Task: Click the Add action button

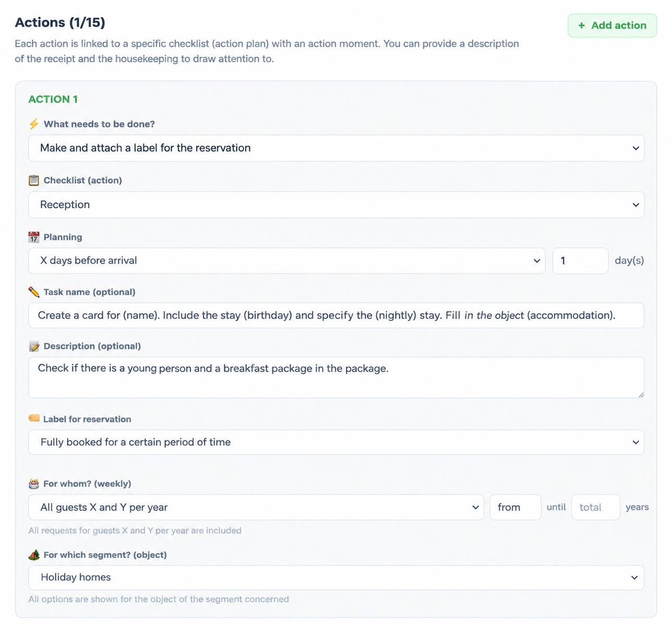Action: 612,26
